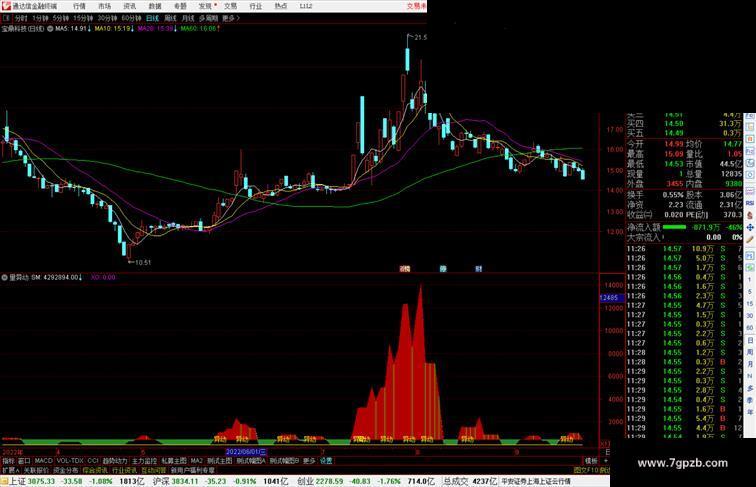Select the 1-minute period button in sidebar

(750, 280)
